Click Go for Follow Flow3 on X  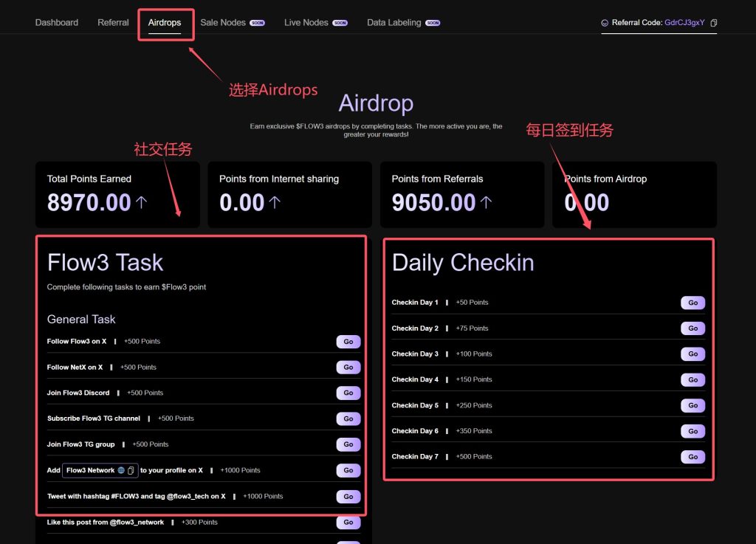pyautogui.click(x=348, y=342)
